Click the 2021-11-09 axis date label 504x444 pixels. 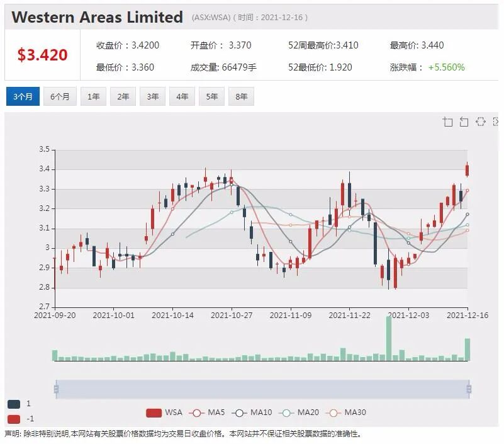click(291, 316)
